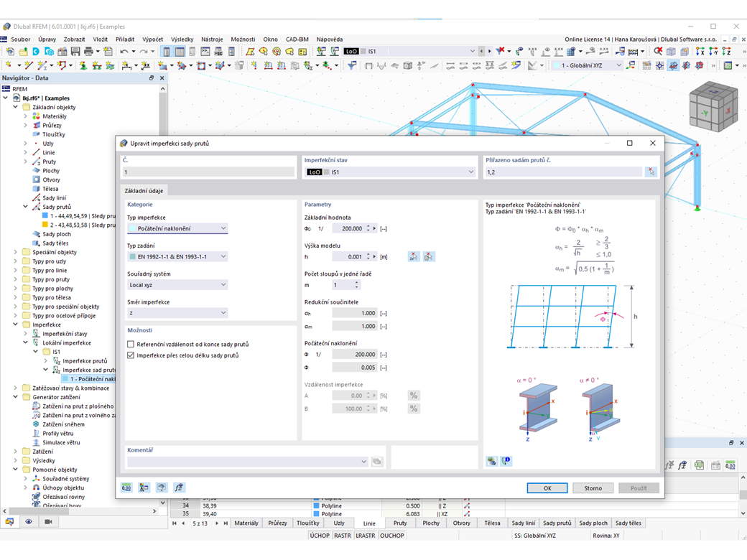747x560 pixels.
Task: Expand the Zatížení tree node
Action: [x=15, y=452]
